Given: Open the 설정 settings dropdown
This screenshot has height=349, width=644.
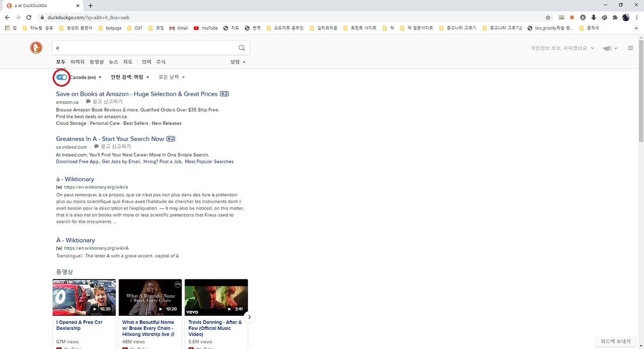Looking at the screenshot, I should pyautogui.click(x=238, y=62).
